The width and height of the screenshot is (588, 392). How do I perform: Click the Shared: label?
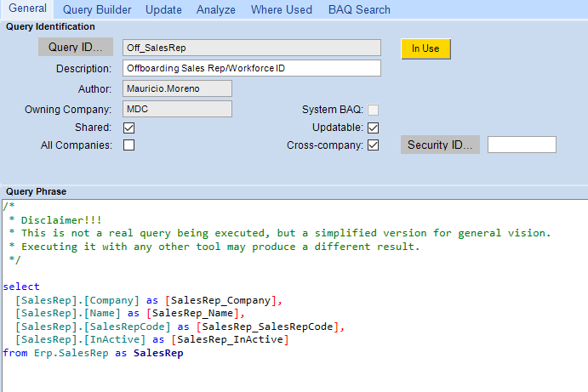(93, 128)
